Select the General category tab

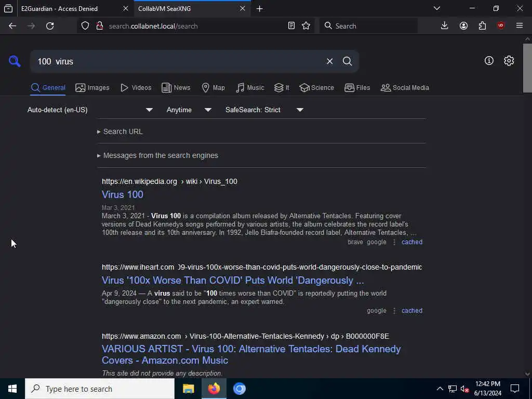[48, 88]
